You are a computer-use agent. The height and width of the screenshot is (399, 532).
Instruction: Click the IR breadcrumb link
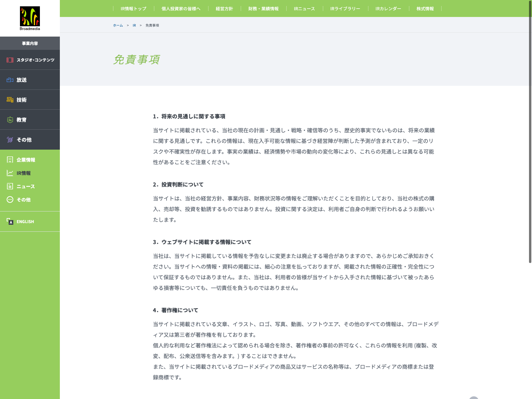[134, 25]
